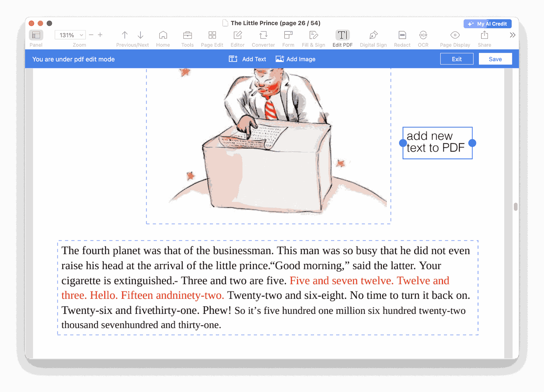The width and height of the screenshot is (544, 392).
Task: Click Add Image in edit bar
Action: 295,59
